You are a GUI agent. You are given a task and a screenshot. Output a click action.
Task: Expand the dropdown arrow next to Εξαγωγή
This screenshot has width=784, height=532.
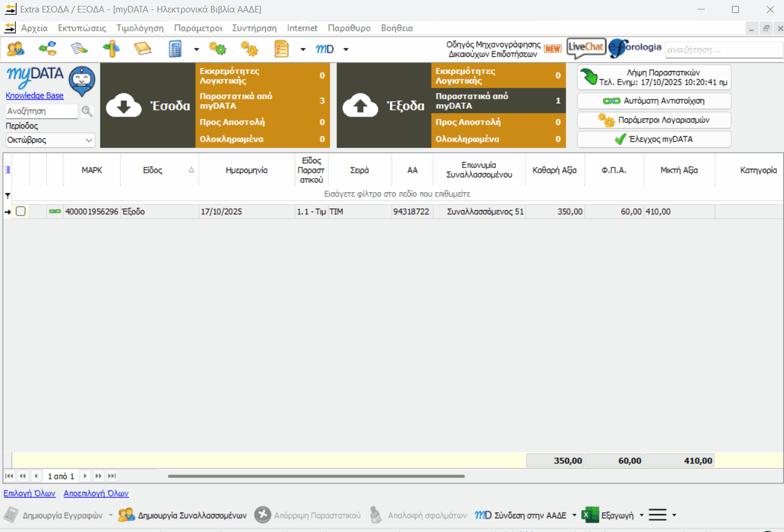641,515
